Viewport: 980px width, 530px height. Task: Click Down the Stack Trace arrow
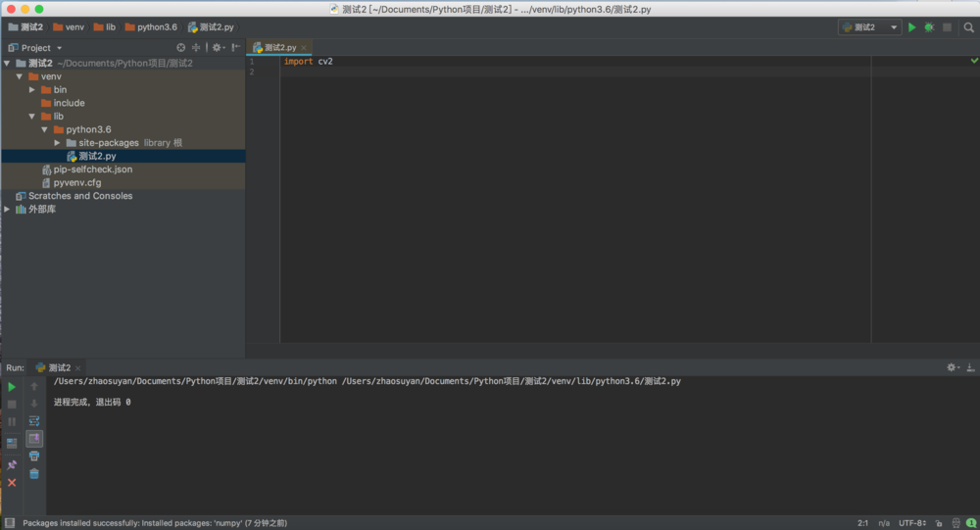[x=34, y=405]
